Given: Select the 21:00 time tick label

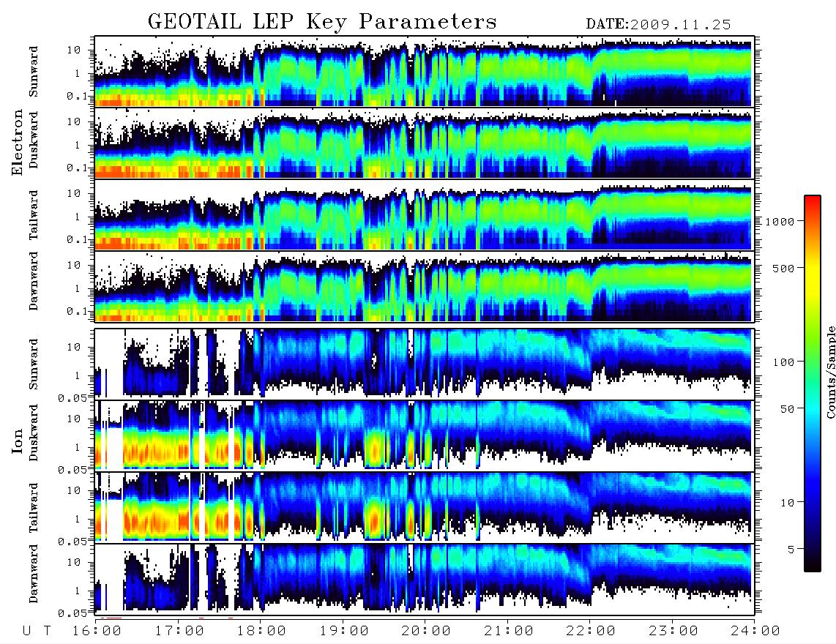Looking at the screenshot, I should tap(509, 631).
